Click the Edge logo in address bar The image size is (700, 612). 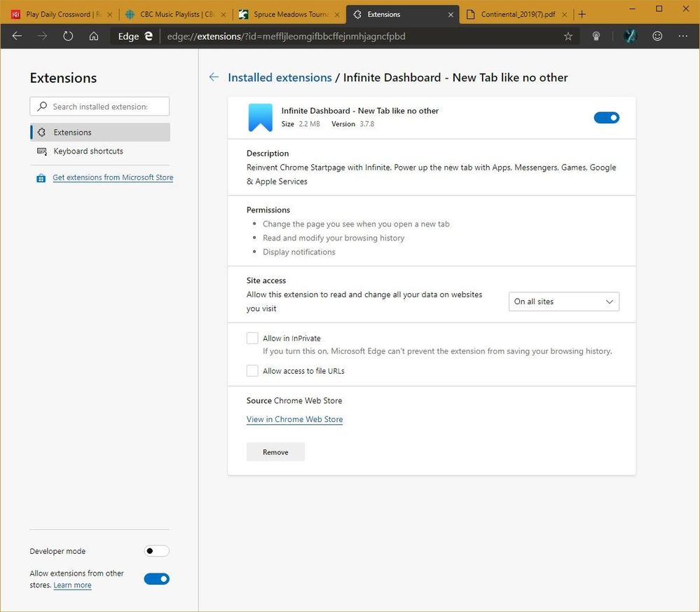[x=149, y=36]
